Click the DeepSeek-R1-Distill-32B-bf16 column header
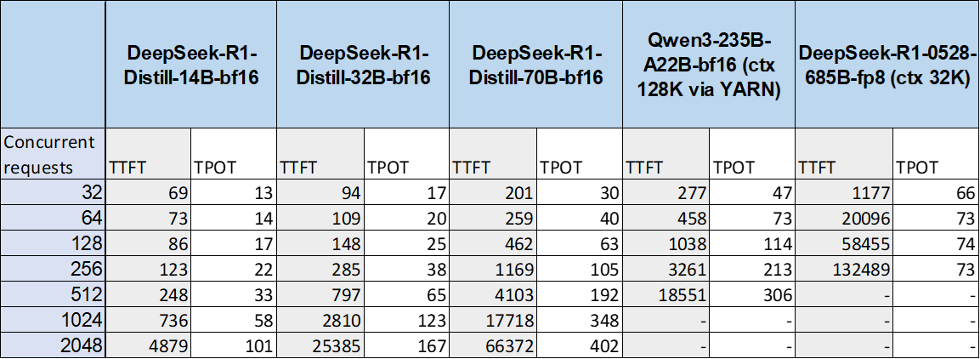Image resolution: width=980 pixels, height=359 pixels. tap(364, 65)
